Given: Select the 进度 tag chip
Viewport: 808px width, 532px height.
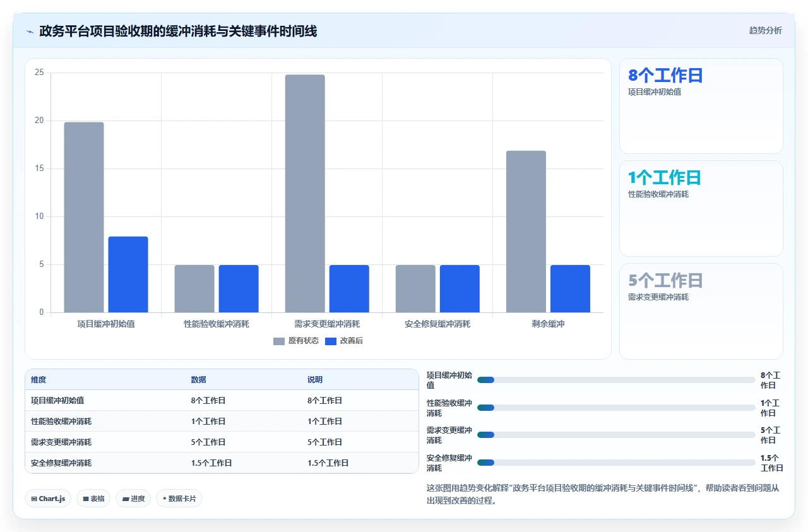Looking at the screenshot, I should 133,499.
